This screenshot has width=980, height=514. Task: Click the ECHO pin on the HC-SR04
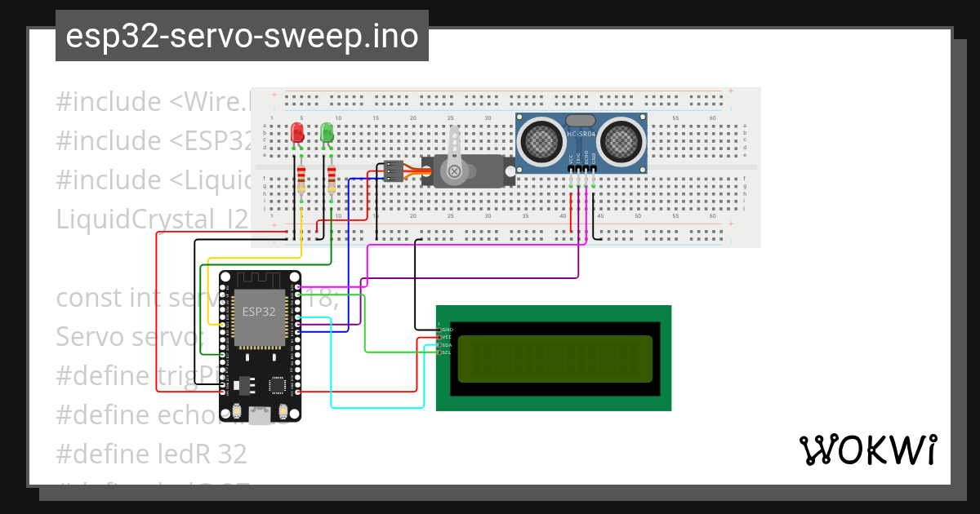pyautogui.click(x=586, y=169)
